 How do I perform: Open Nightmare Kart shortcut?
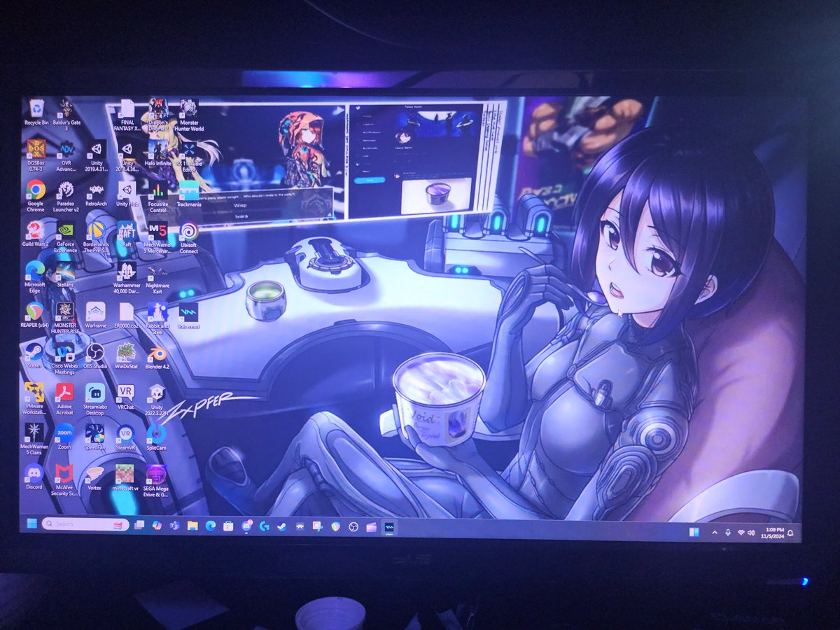click(158, 276)
